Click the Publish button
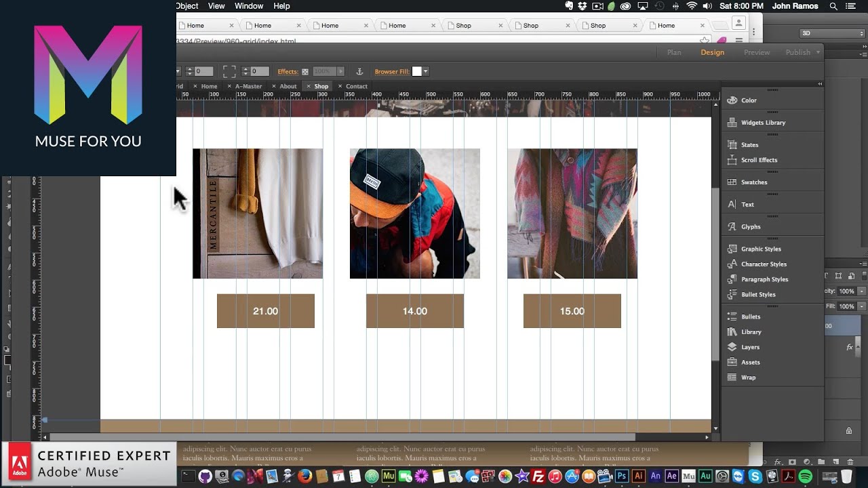This screenshot has height=488, width=868. (797, 52)
